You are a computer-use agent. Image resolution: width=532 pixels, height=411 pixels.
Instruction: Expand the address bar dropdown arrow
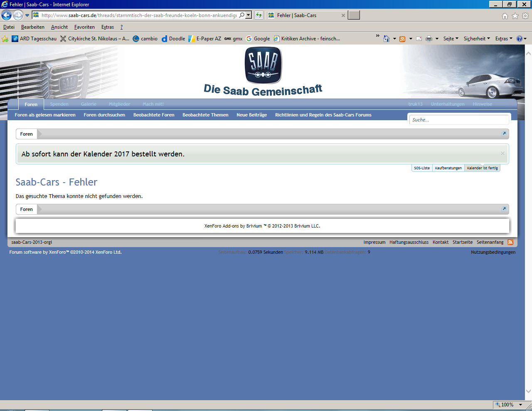point(249,15)
